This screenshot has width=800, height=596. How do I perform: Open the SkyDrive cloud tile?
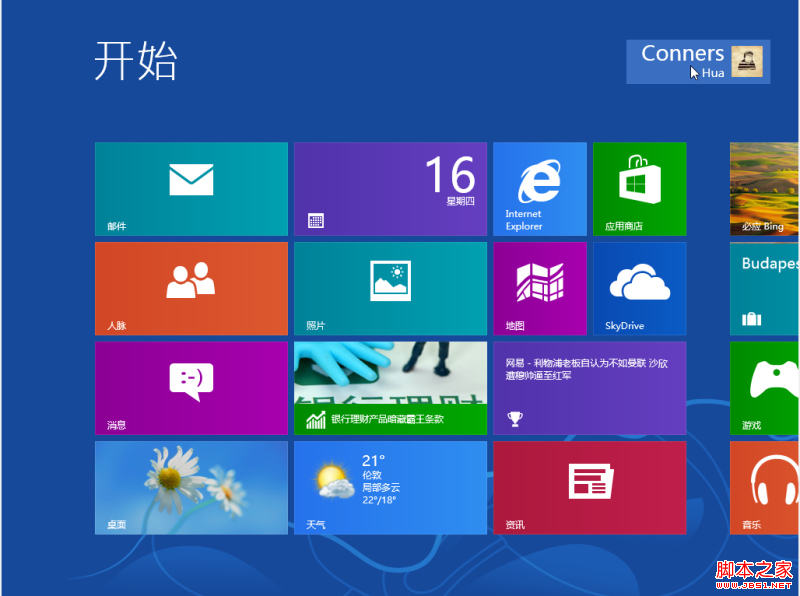point(639,288)
